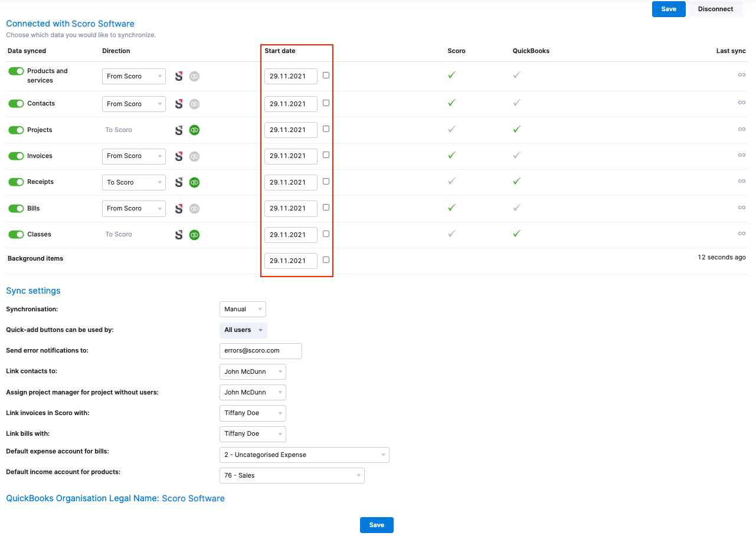Check the box beside the Projects start date
The image size is (756, 536).
coord(326,129)
